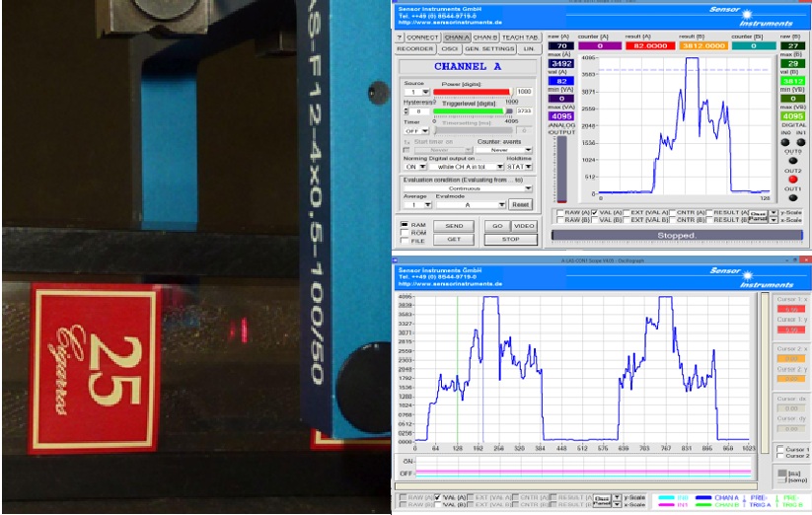The height and width of the screenshot is (515, 812).
Task: Click the question mark help button
Action: pyautogui.click(x=400, y=37)
